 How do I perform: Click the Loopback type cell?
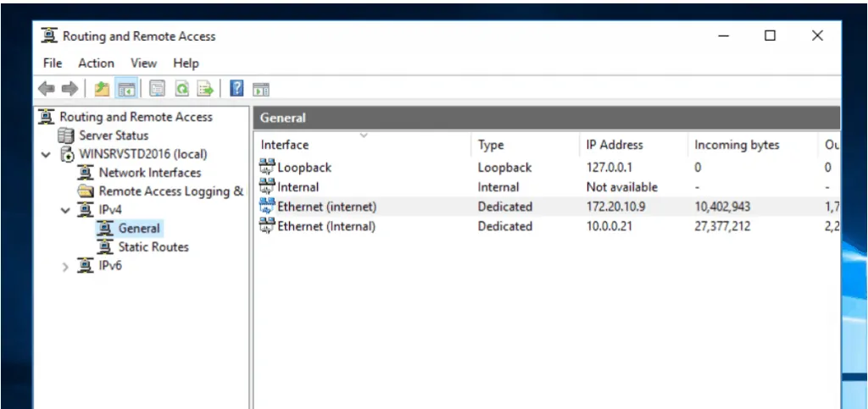tap(505, 167)
